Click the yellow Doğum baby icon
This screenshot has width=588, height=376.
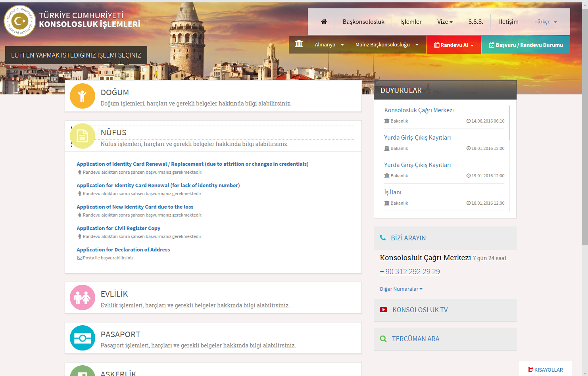83,96
